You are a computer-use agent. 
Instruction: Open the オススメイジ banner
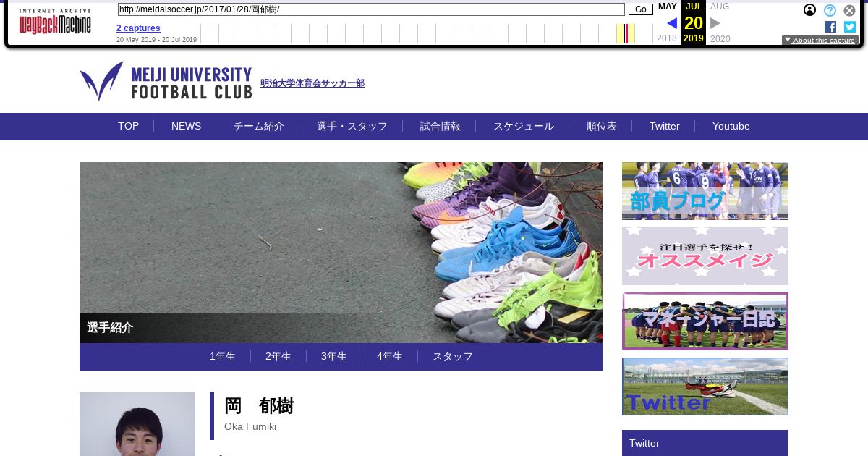click(705, 256)
